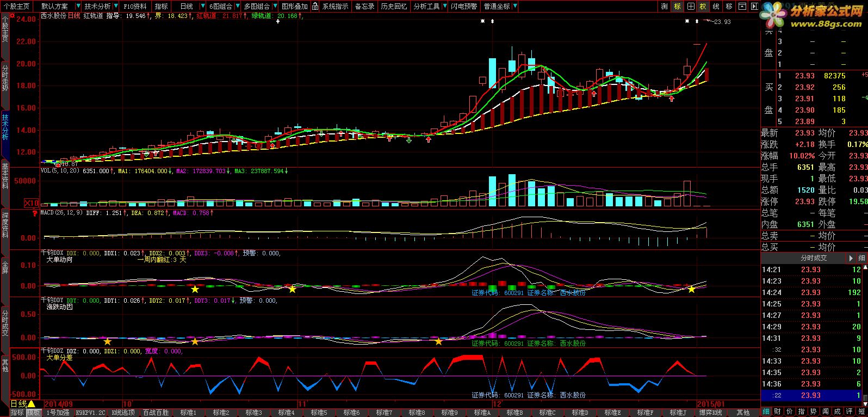Click 图形叠加 in toolbar
Screen dimensions: 868x417
[x=294, y=7]
